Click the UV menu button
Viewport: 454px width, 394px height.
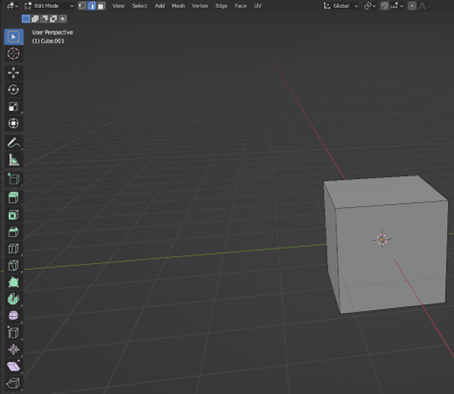coord(258,6)
